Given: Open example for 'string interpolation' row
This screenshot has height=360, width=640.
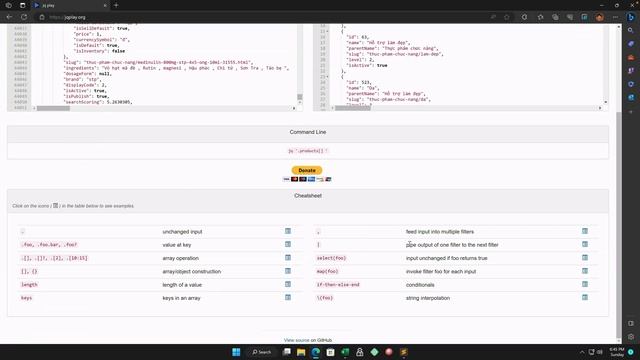Looking at the screenshot, I should (585, 298).
